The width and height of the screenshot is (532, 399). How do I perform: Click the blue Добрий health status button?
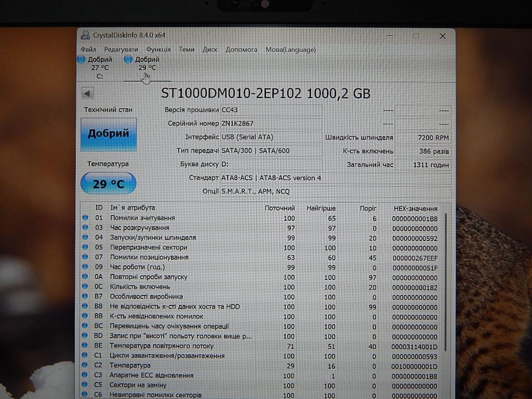[109, 134]
